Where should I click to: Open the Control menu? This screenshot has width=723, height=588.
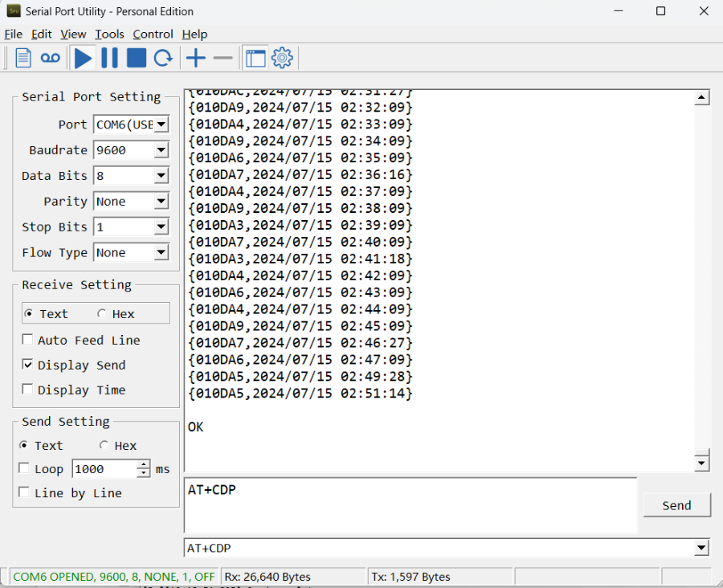pyautogui.click(x=153, y=34)
